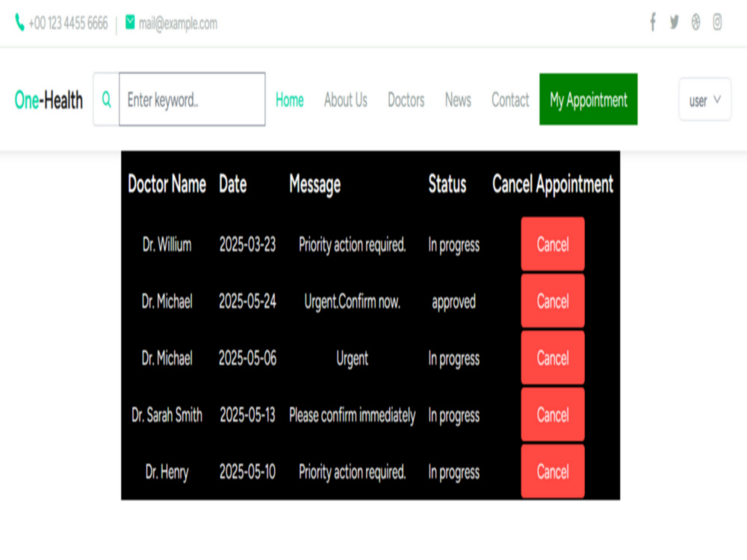Viewport: 747px width, 560px height.
Task: Click the date 2025-05-06
Action: pyautogui.click(x=247, y=358)
